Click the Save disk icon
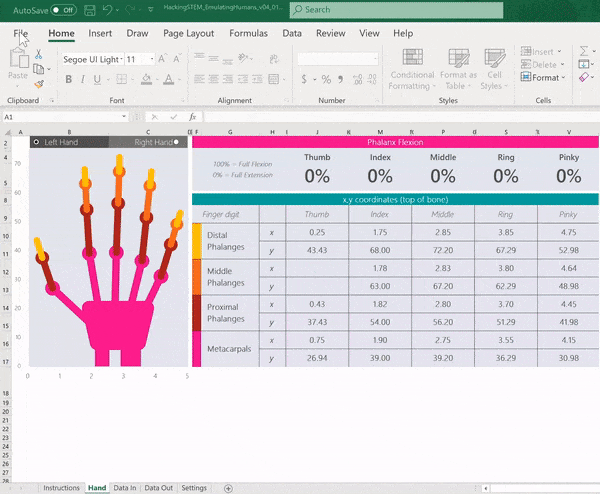This screenshot has width=600, height=494. coord(90,10)
